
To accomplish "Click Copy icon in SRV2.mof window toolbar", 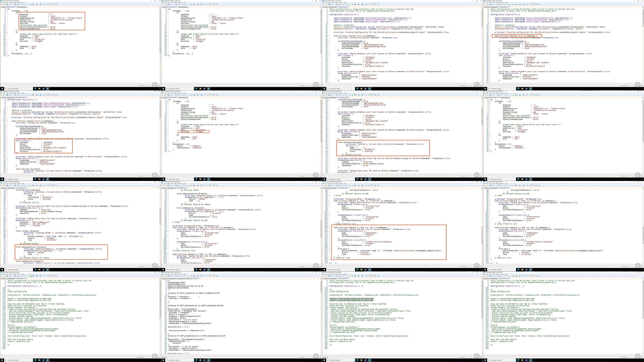I will [x=173, y=276].
